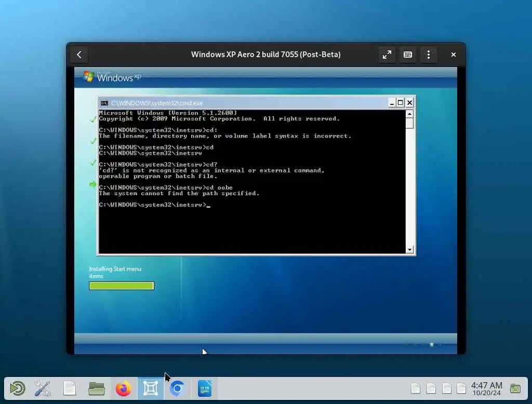532x404 pixels.
Task: Open the file manager folder icon
Action: [96, 388]
